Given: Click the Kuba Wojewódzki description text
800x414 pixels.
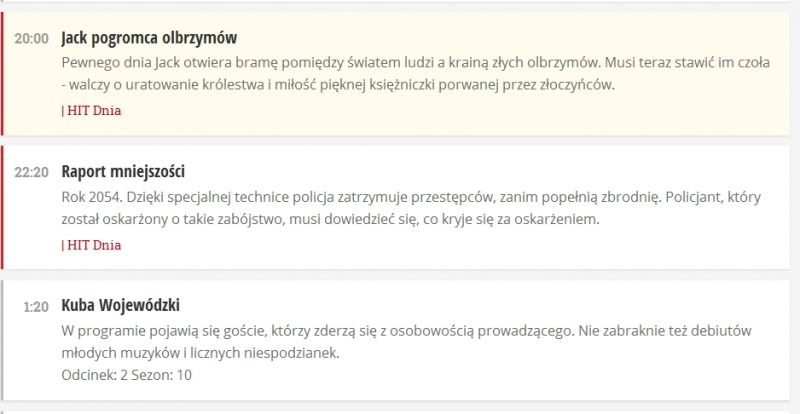Looking at the screenshot, I should (x=407, y=342).
